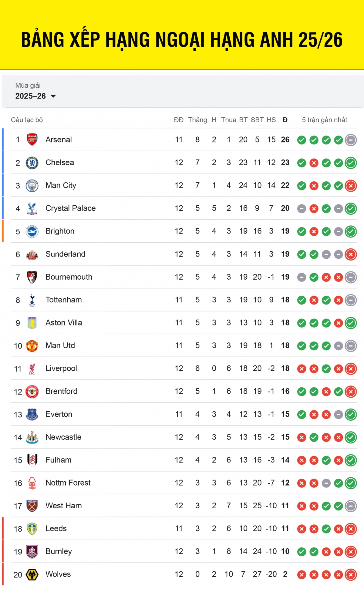Click the Thắng column header
Screen dimensions: 364x589
197,120
